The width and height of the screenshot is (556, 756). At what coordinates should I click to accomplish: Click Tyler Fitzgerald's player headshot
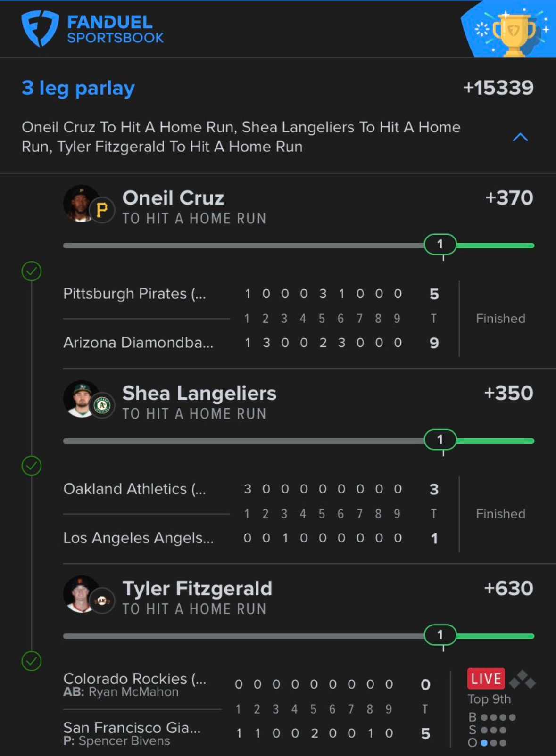[79, 594]
